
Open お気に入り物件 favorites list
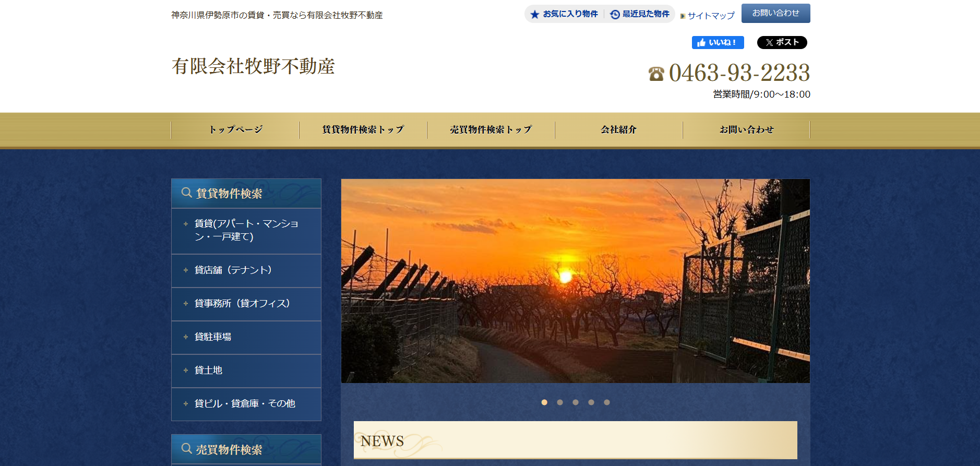564,14
